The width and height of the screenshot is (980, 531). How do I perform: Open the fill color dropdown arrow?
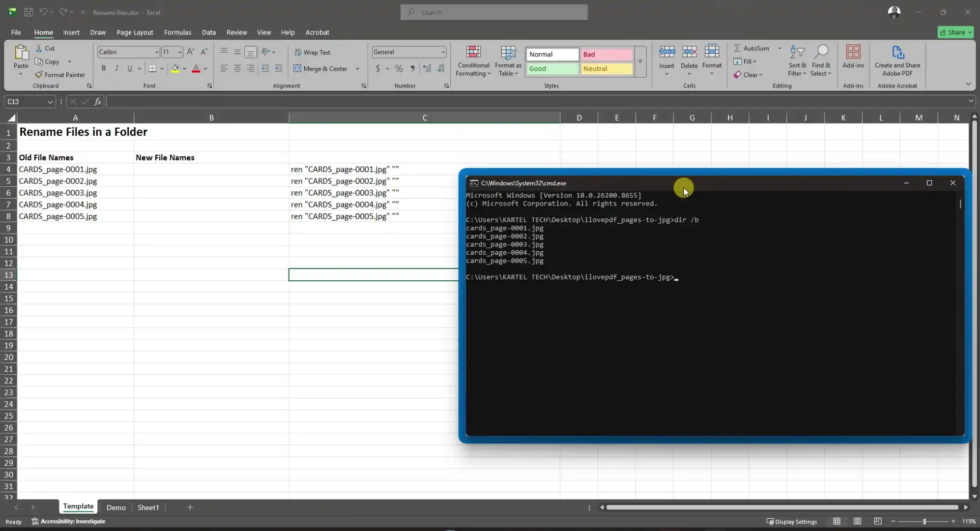pyautogui.click(x=184, y=69)
